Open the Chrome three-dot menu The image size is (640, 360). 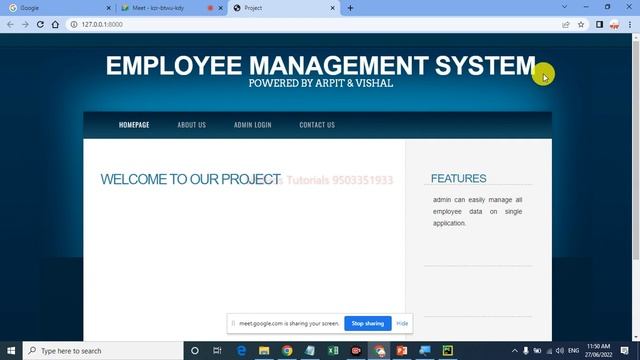coord(630,24)
